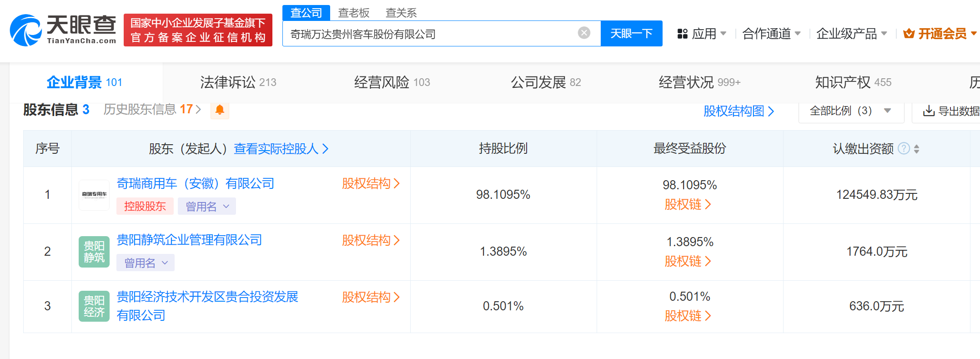
Task: Expand 曾用名 under 奇瑞商用车
Action: click(x=206, y=206)
